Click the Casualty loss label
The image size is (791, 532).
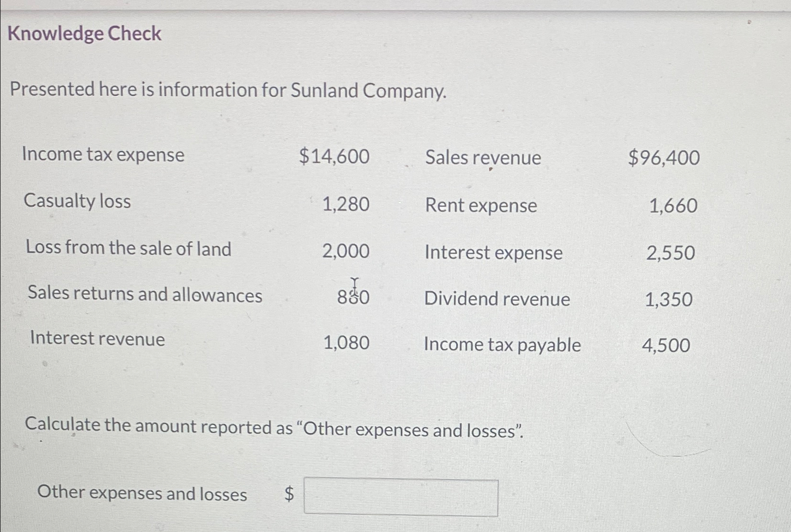pyautogui.click(x=76, y=201)
